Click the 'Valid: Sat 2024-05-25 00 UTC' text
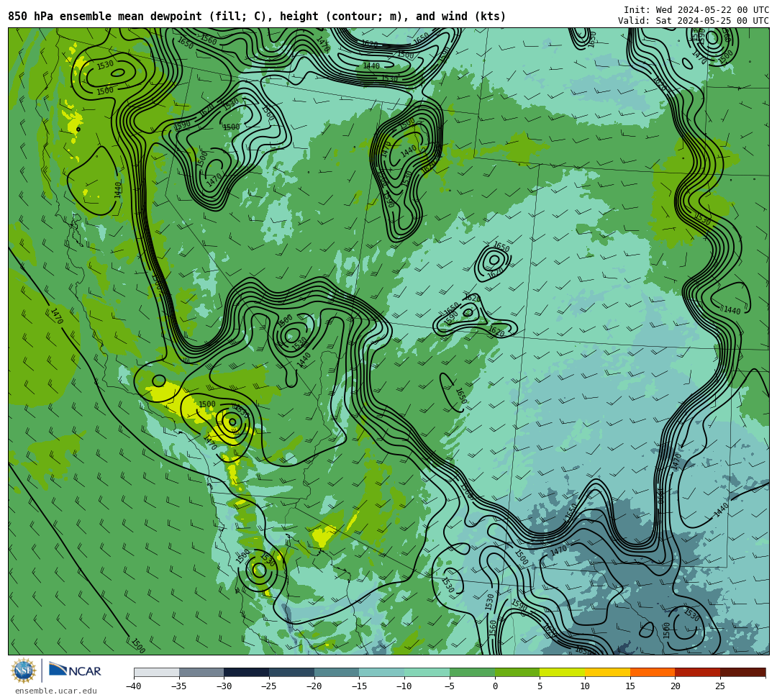The width and height of the screenshot is (777, 700). coord(694,21)
